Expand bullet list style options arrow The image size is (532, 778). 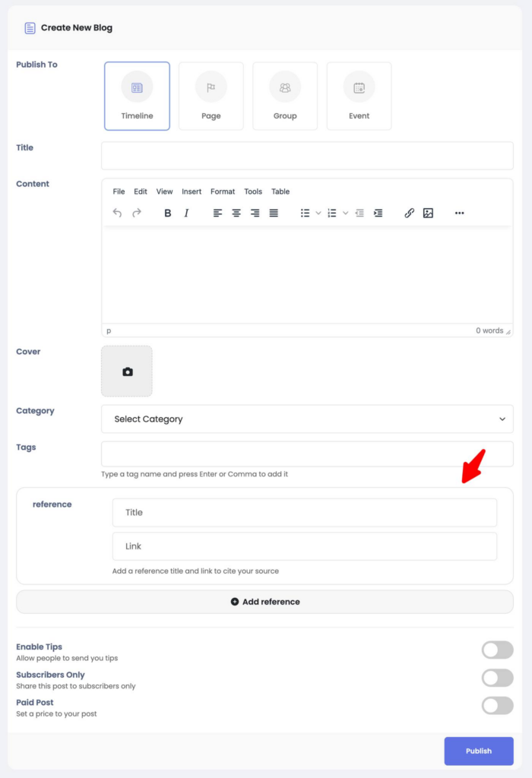[x=318, y=213]
